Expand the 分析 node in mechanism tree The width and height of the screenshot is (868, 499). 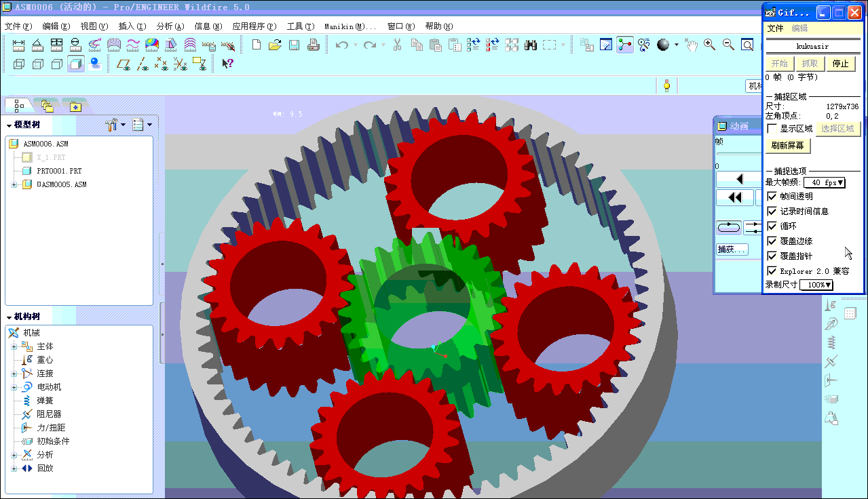pyautogui.click(x=14, y=455)
